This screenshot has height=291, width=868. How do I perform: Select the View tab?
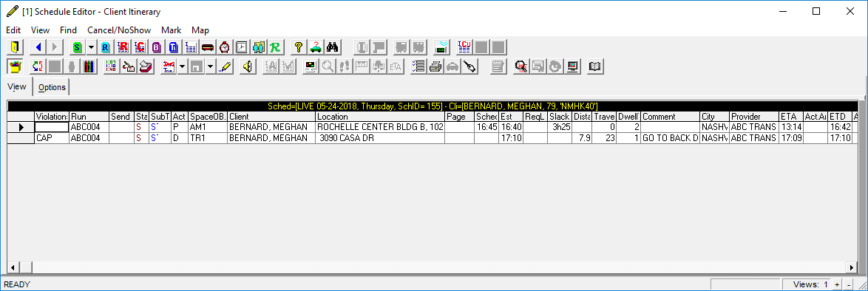tap(16, 86)
